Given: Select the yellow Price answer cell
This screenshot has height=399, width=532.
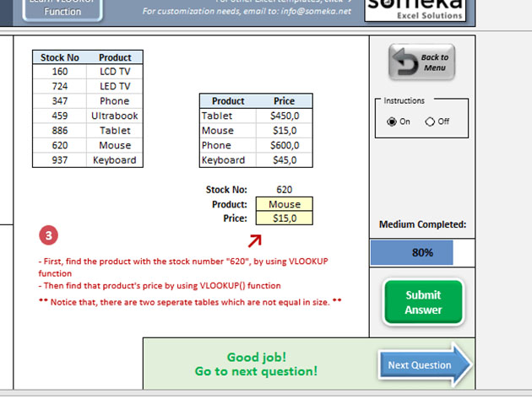Looking at the screenshot, I should 285,218.
